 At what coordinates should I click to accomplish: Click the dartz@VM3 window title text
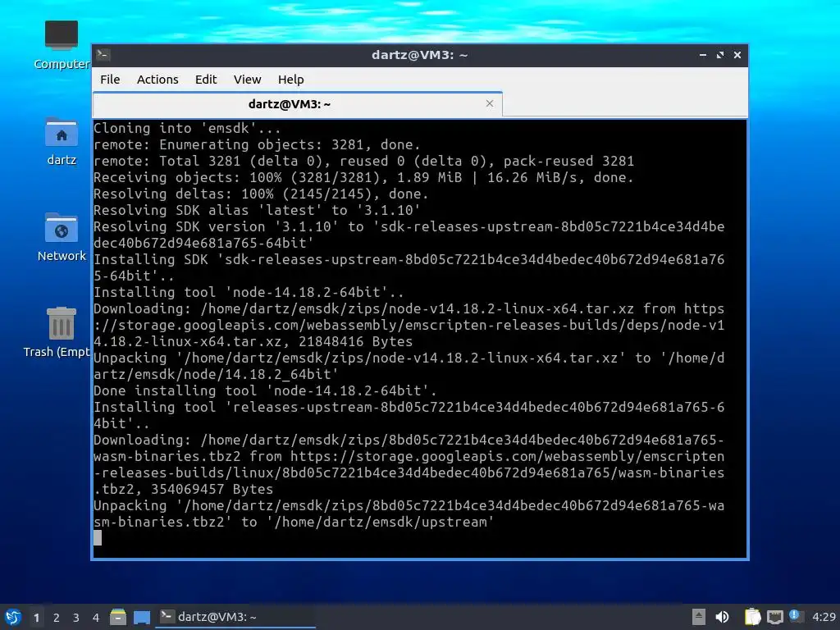419,55
